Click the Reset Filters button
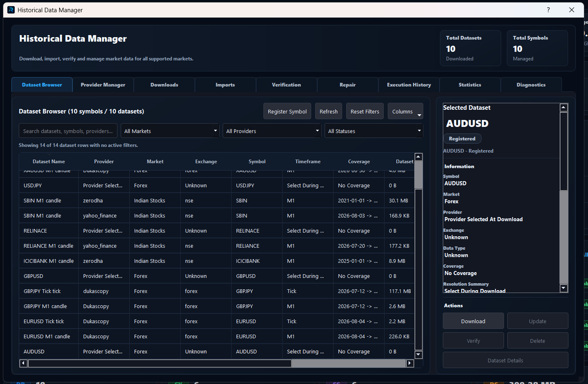The height and width of the screenshot is (384, 588). pyautogui.click(x=365, y=111)
